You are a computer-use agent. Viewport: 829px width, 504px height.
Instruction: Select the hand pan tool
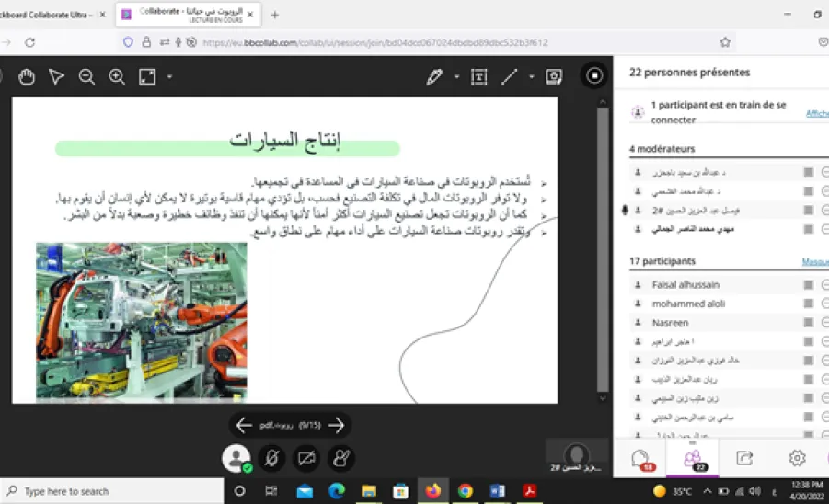pyautogui.click(x=27, y=77)
